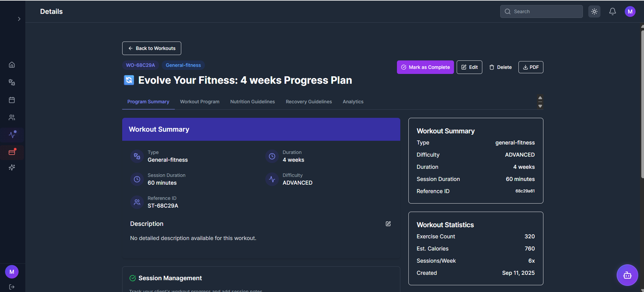Switch to the Nutrition Guidelines tab

pyautogui.click(x=252, y=102)
